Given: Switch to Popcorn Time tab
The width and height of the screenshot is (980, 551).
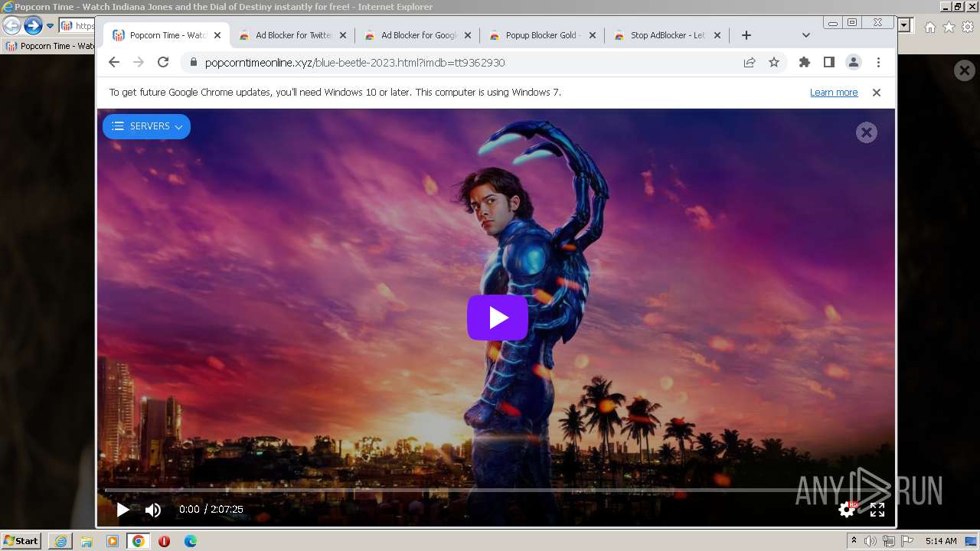Looking at the screenshot, I should tap(166, 35).
